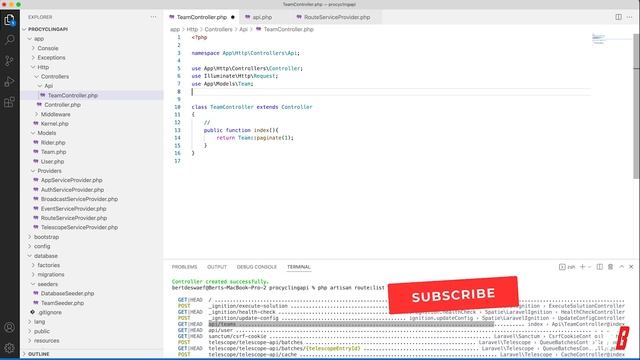This screenshot has width=640, height=360.
Task: Create a new terminal with plus icon
Action: coord(582,267)
